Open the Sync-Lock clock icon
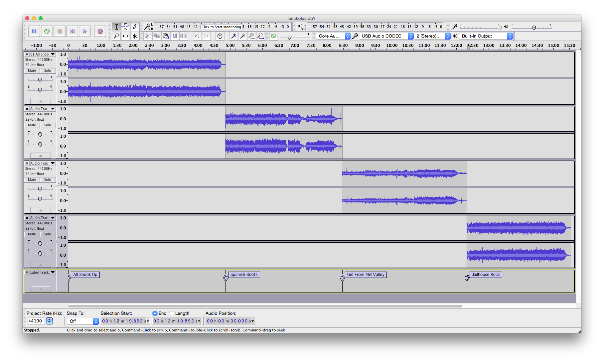The width and height of the screenshot is (604, 364). (x=220, y=36)
